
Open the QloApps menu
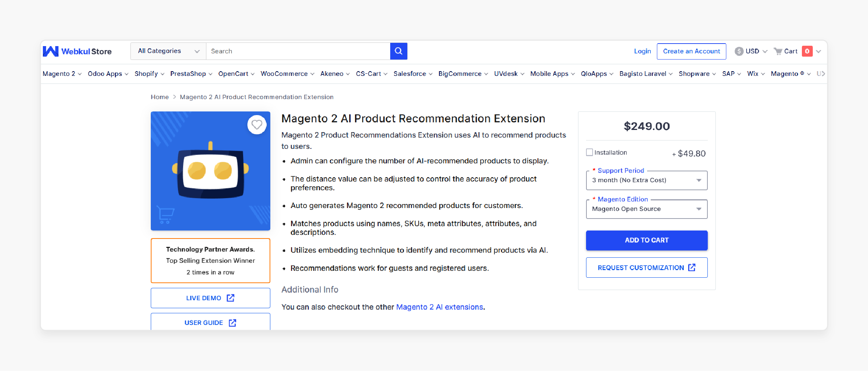(x=597, y=74)
